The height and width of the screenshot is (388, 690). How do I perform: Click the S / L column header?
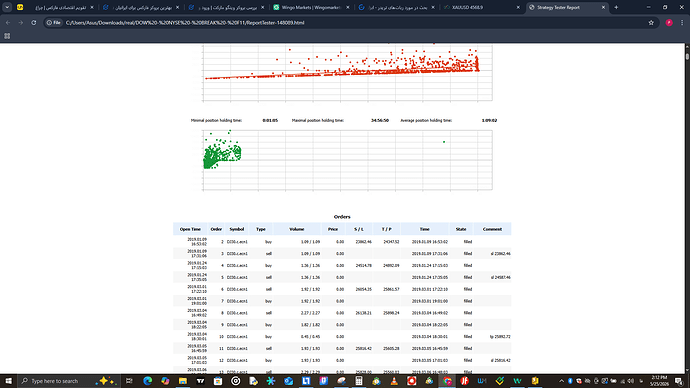click(x=359, y=229)
